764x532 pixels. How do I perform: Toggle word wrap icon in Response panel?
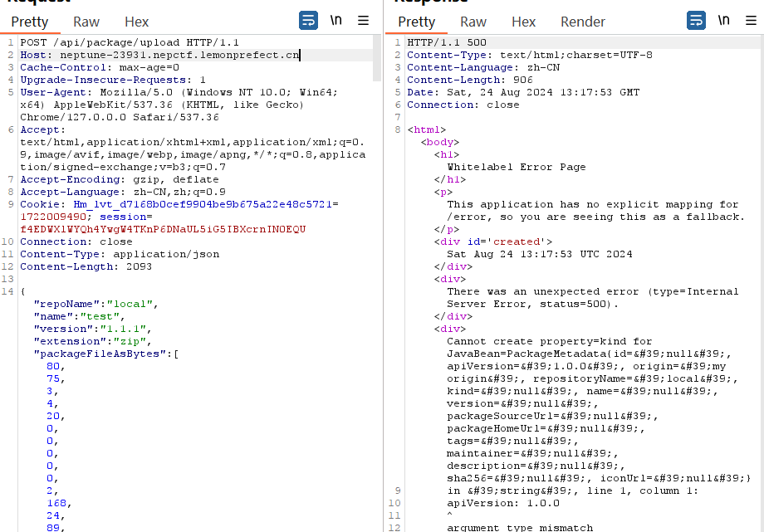click(x=697, y=21)
